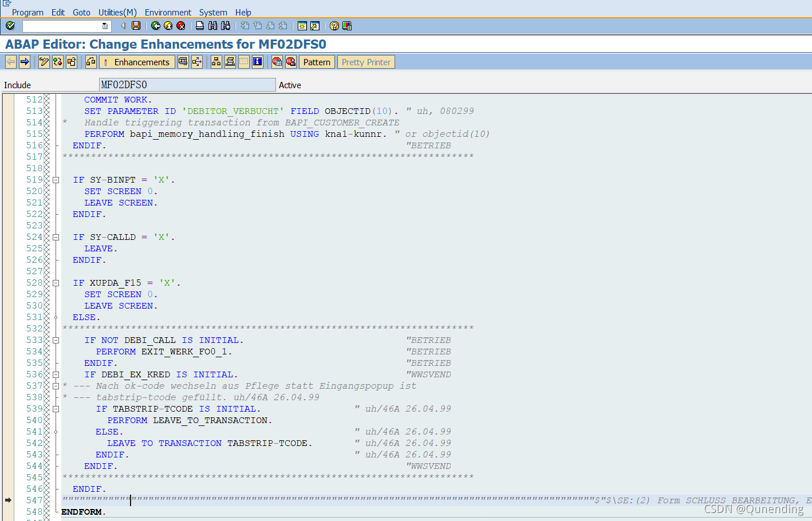812x521 pixels.
Task: Click PERFORM bapi_memory_handling_finish on line 515
Action: coord(184,134)
